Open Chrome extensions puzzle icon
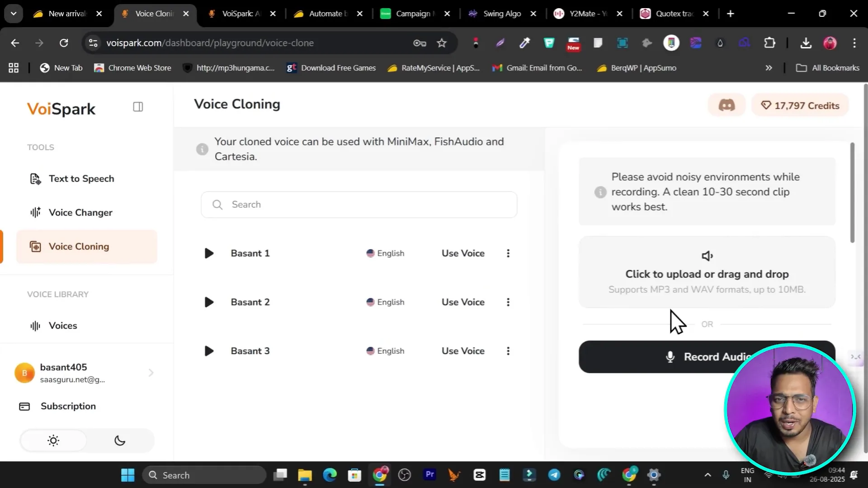This screenshot has width=868, height=488. click(x=769, y=43)
